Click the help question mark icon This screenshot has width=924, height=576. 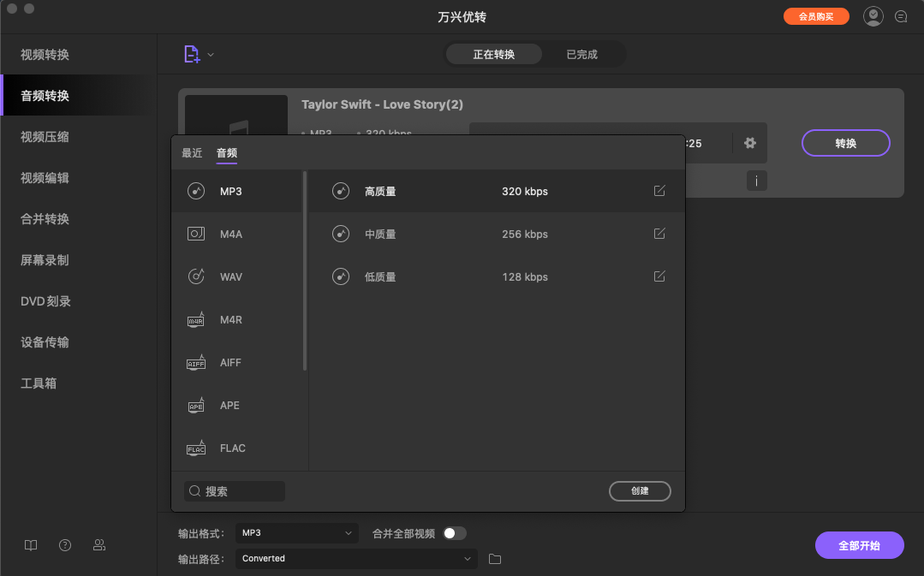pyautogui.click(x=64, y=544)
